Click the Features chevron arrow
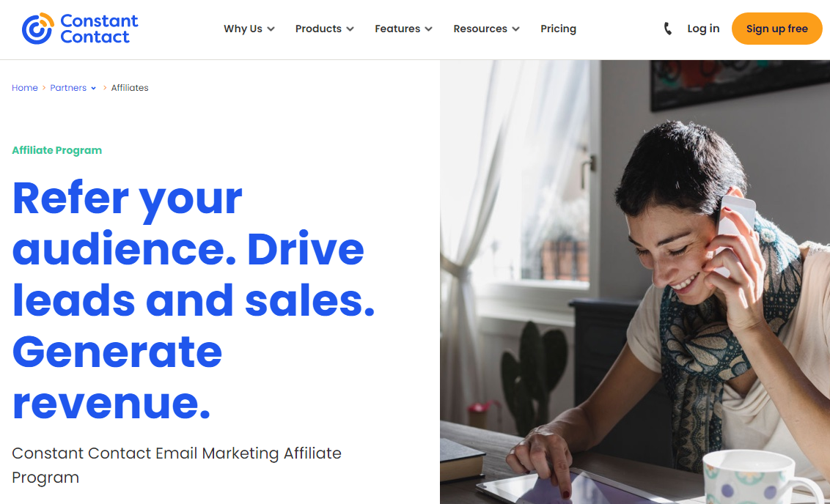 click(428, 29)
